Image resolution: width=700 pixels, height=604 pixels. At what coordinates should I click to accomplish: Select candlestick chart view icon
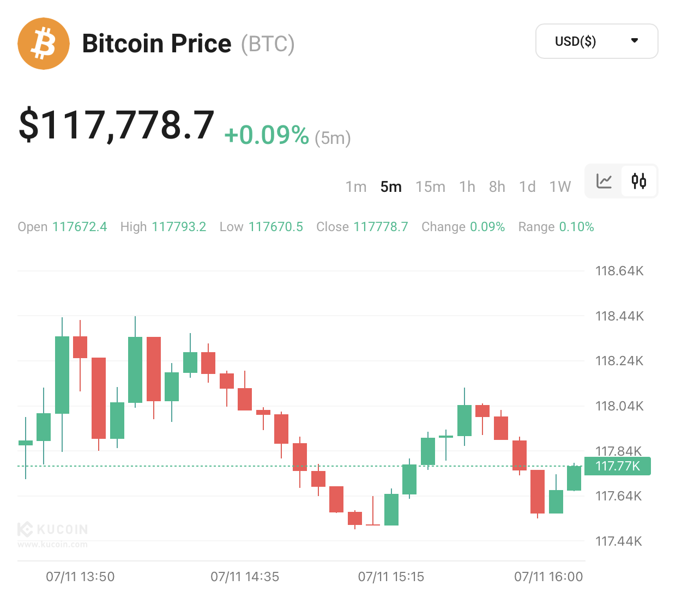click(639, 181)
